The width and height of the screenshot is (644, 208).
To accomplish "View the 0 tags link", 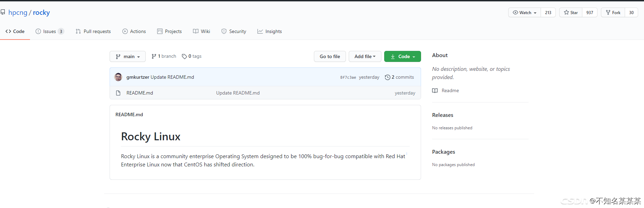I will [192, 56].
